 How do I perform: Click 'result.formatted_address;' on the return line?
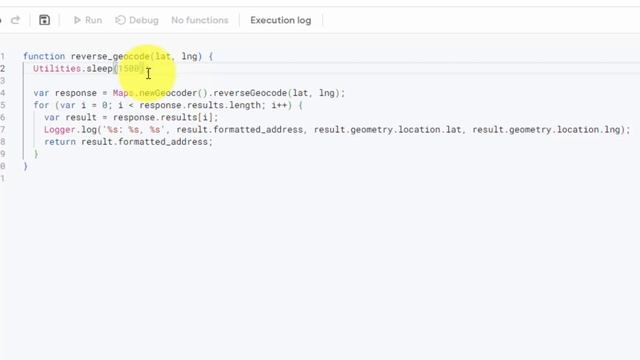point(147,142)
